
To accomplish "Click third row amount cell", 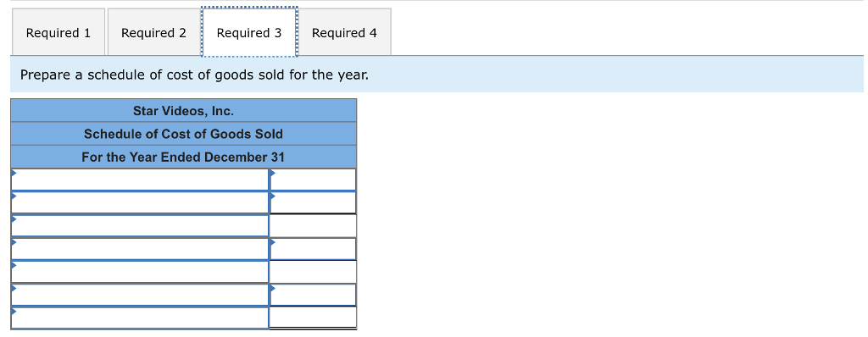I will pos(313,226).
